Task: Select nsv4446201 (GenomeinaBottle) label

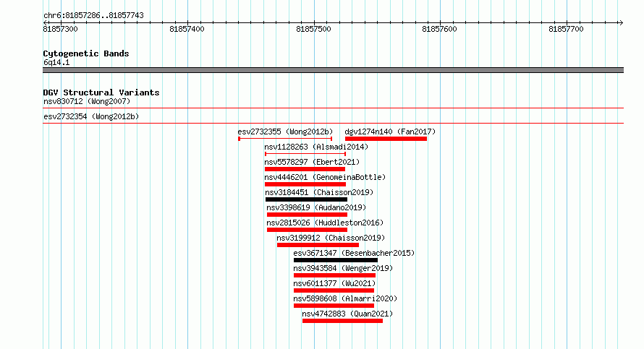Action: point(325,177)
